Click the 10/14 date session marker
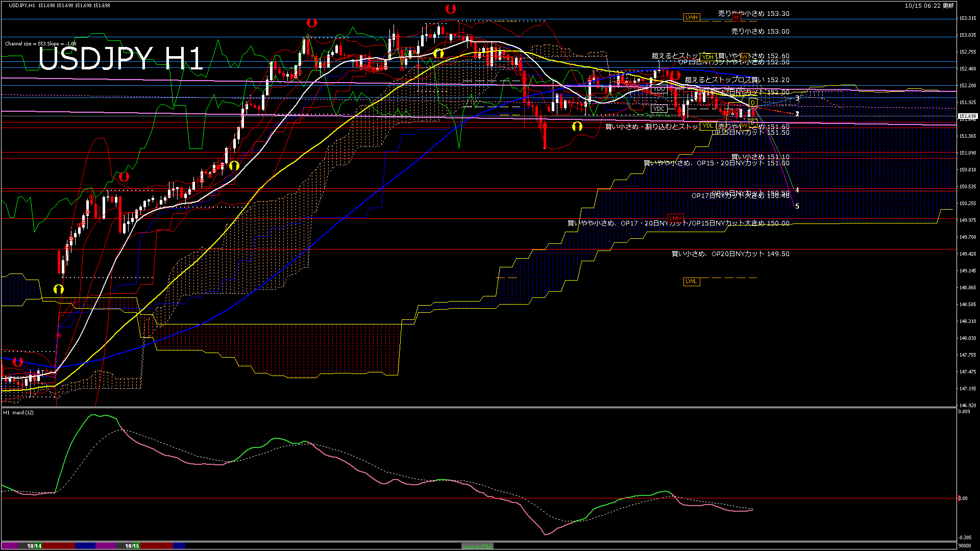The image size is (980, 551). pos(34,546)
